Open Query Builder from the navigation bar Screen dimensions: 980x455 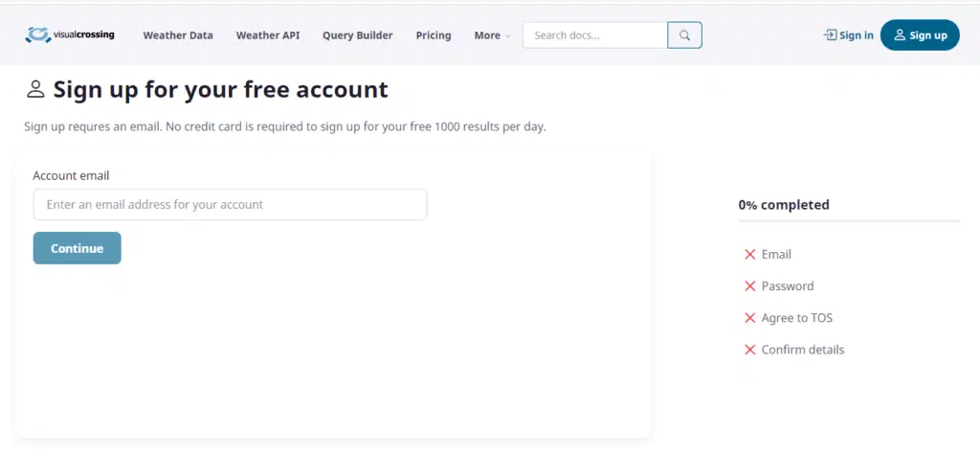[357, 35]
